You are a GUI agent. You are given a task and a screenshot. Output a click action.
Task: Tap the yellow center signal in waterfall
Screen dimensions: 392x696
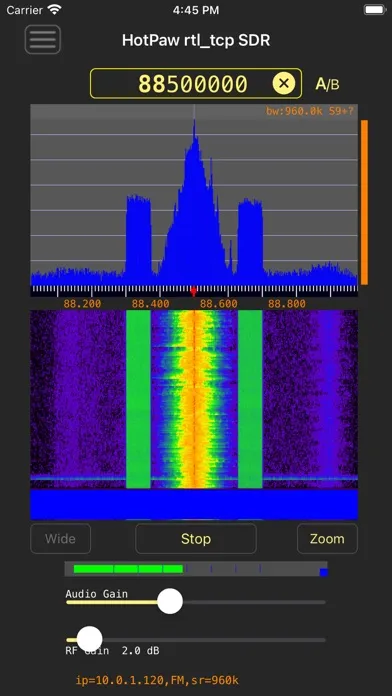coord(194,399)
